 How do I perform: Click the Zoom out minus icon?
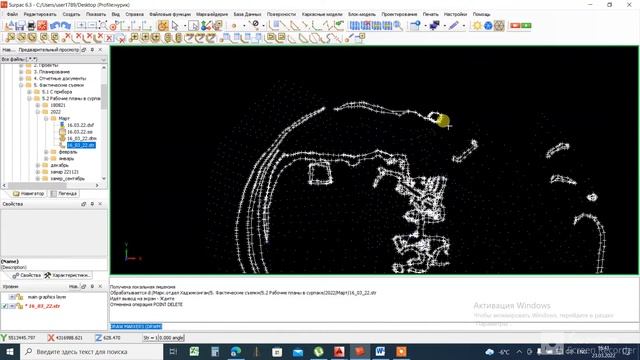[x=92, y=26]
